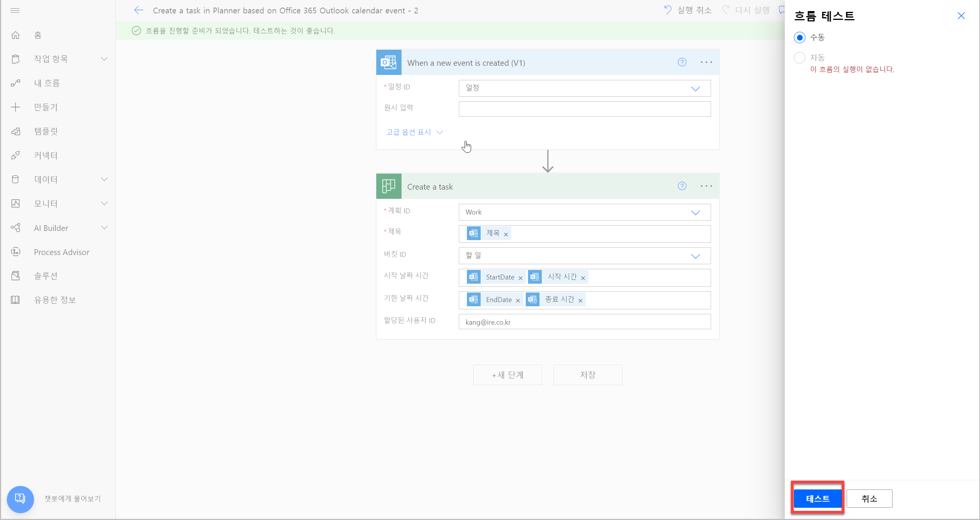Click the 만들기 plus icon

pyautogui.click(x=15, y=107)
